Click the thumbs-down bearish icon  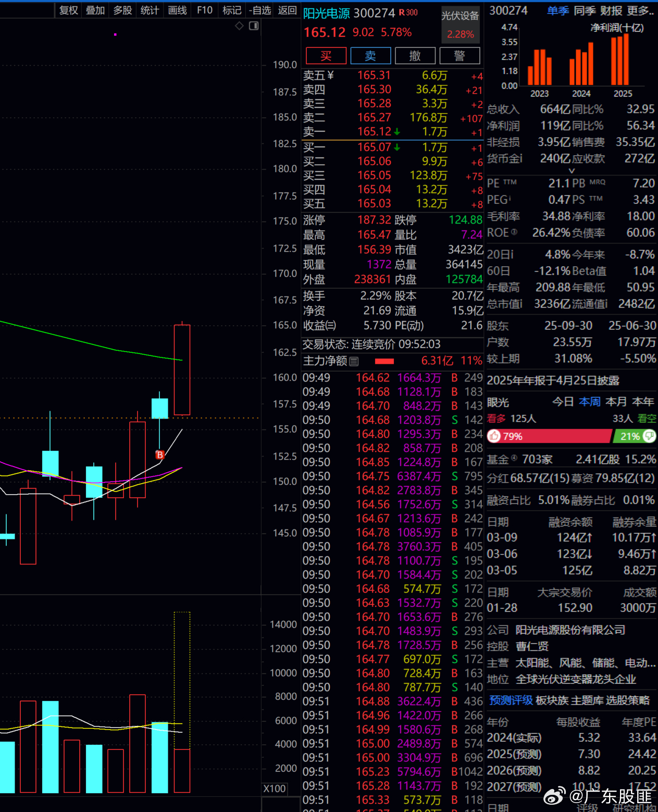(649, 436)
